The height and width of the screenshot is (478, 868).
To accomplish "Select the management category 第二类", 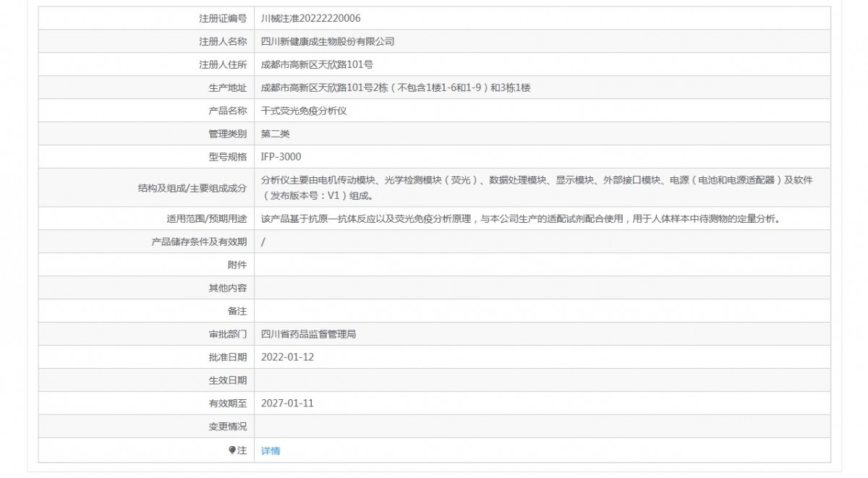I will click(x=276, y=134).
